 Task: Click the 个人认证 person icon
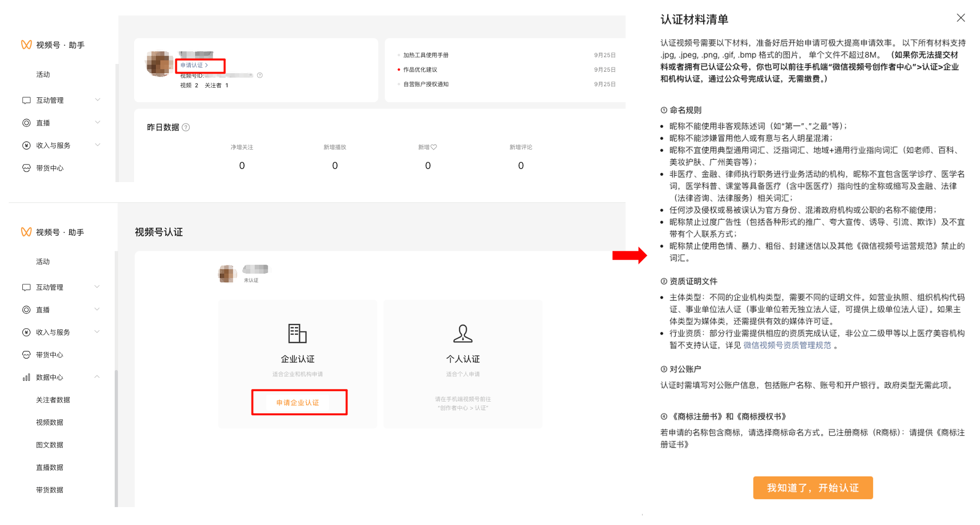pyautogui.click(x=462, y=333)
